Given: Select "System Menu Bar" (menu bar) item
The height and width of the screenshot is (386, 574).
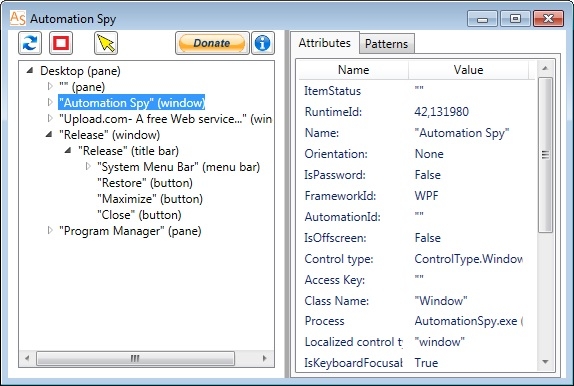Looking at the screenshot, I should click(x=178, y=167).
